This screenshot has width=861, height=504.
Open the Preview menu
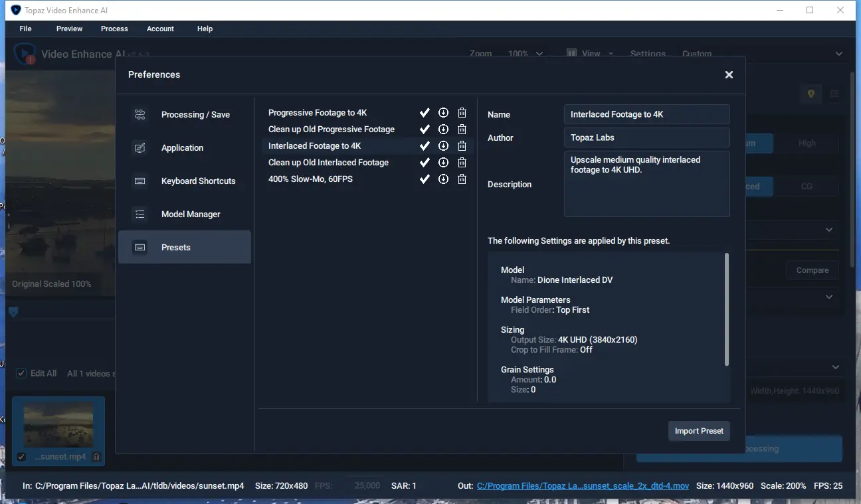click(70, 29)
